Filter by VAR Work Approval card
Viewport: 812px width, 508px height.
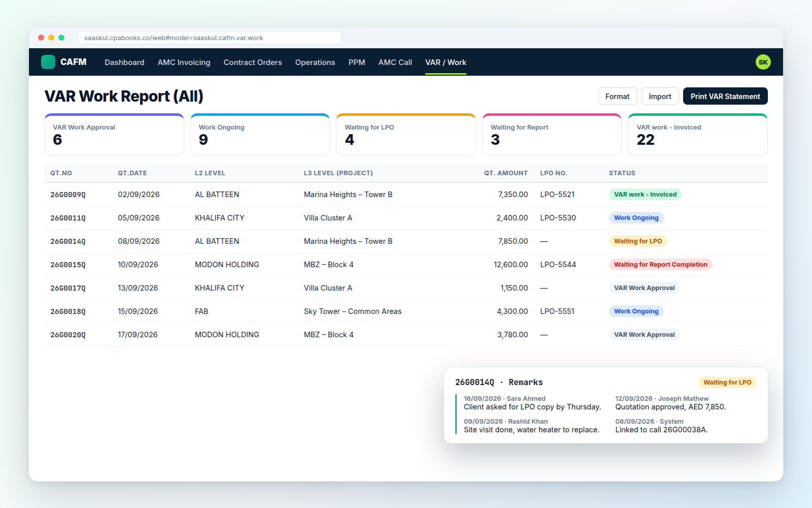coord(114,135)
